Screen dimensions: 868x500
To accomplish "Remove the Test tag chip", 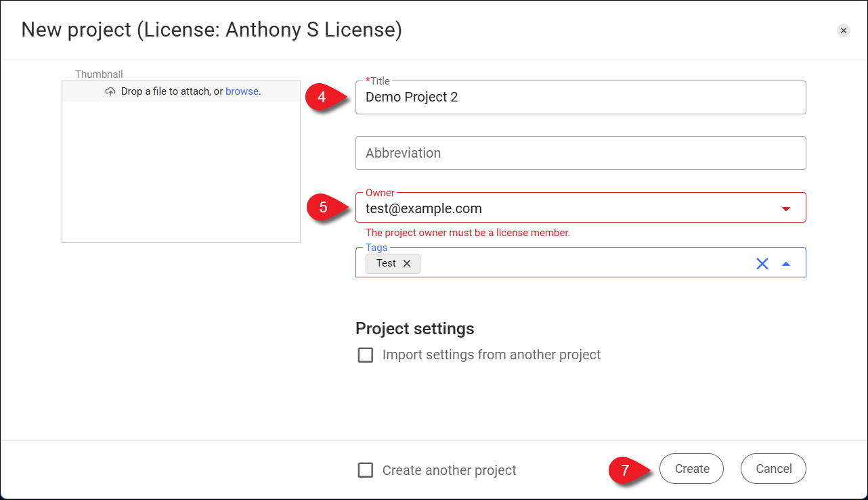I will [x=407, y=264].
